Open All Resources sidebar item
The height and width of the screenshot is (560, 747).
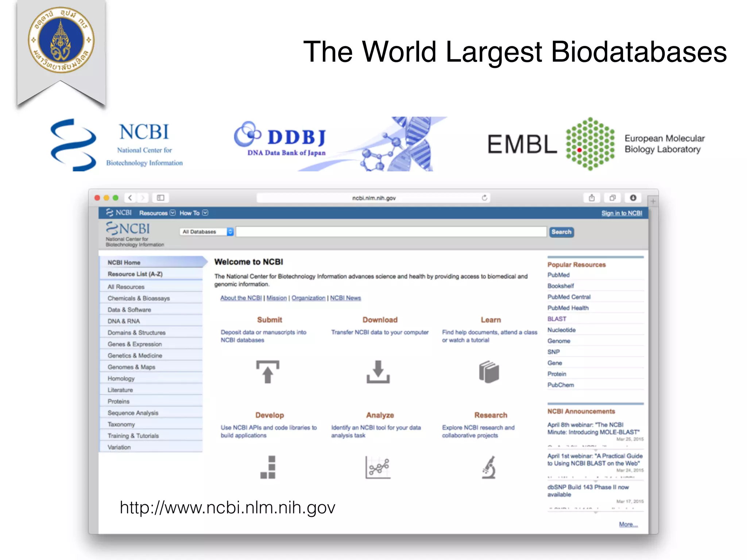(151, 287)
